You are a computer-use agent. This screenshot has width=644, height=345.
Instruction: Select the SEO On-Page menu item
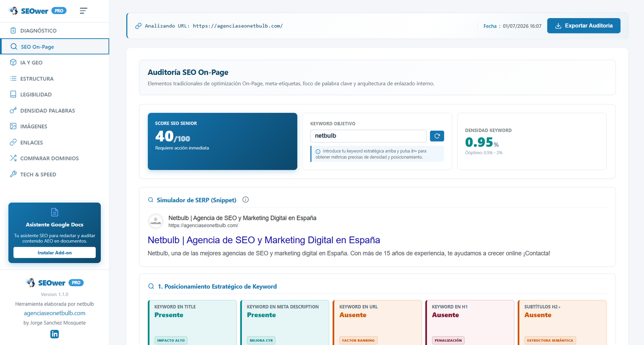coord(55,46)
